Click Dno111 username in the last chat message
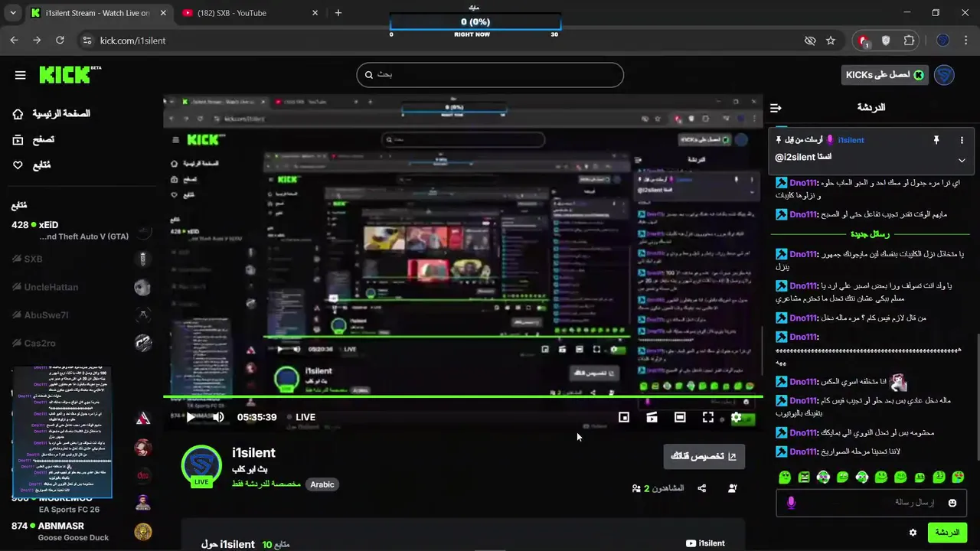 pyautogui.click(x=804, y=452)
